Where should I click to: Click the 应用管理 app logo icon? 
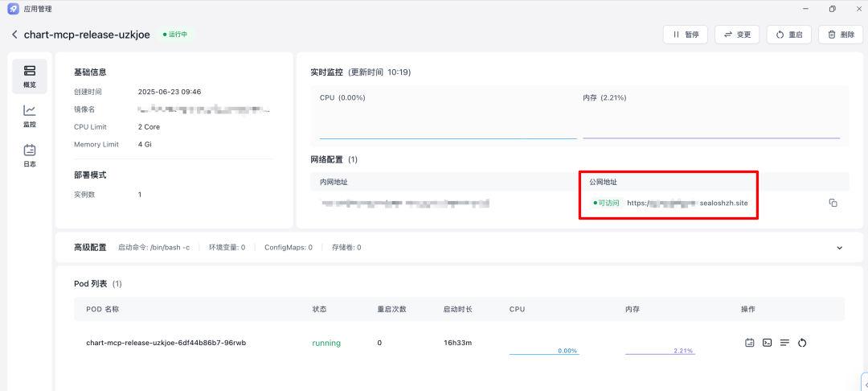point(14,9)
